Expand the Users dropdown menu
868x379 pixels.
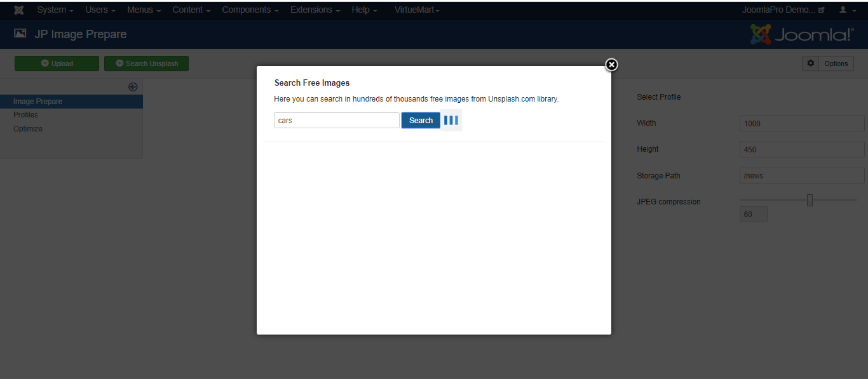click(100, 10)
